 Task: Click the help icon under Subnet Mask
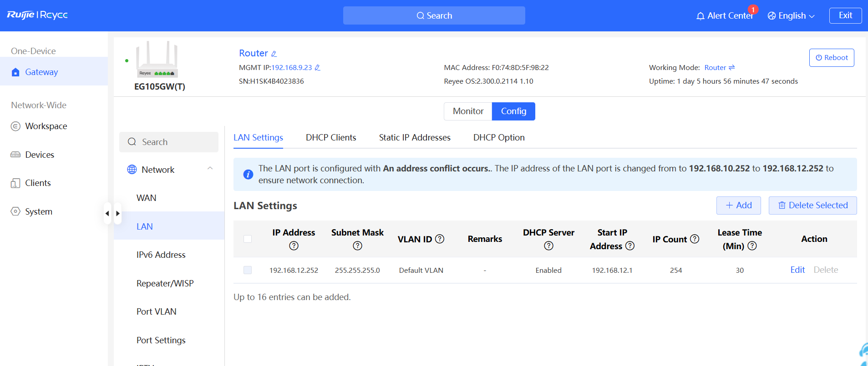click(357, 246)
